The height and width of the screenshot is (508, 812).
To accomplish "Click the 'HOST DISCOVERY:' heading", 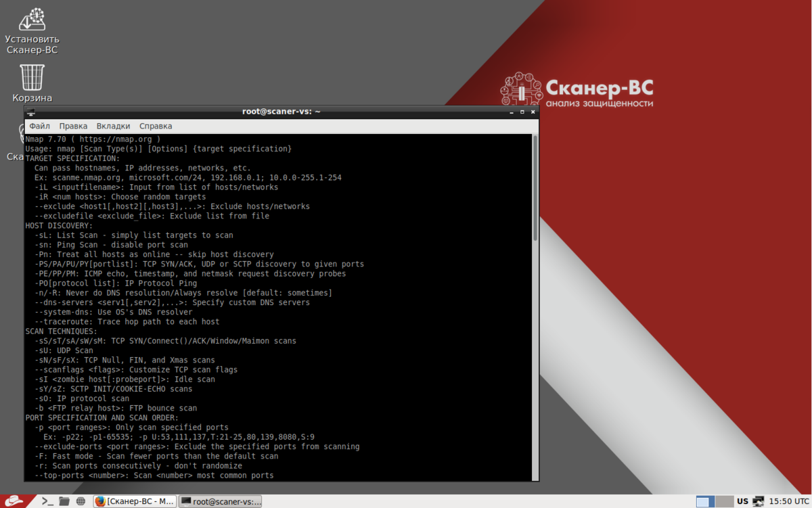I will point(59,226).
